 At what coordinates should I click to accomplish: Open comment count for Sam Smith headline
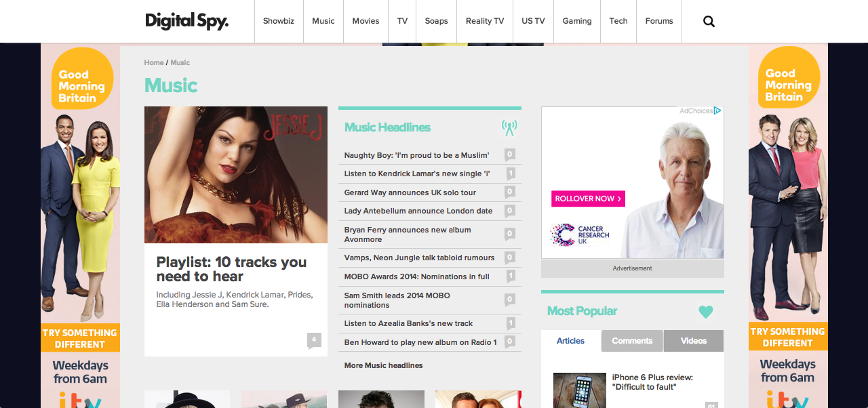pos(510,300)
